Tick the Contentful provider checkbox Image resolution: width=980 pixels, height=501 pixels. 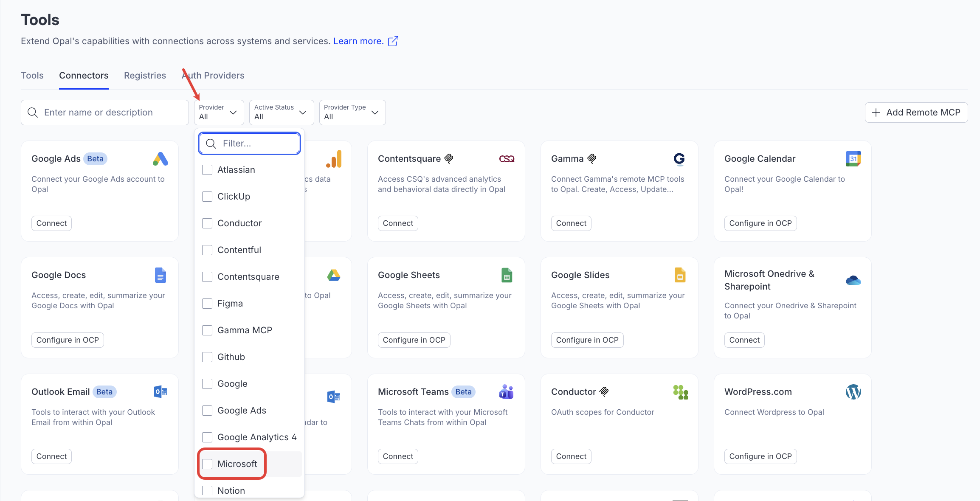[207, 250]
